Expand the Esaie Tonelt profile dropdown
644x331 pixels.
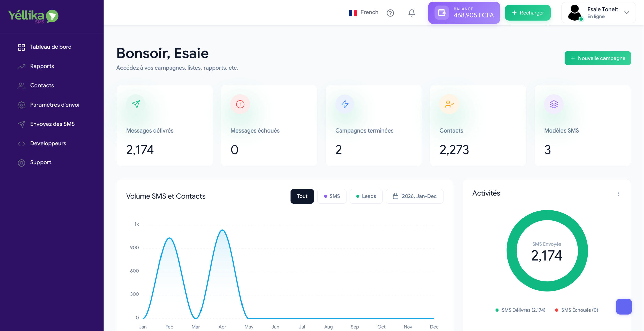627,13
